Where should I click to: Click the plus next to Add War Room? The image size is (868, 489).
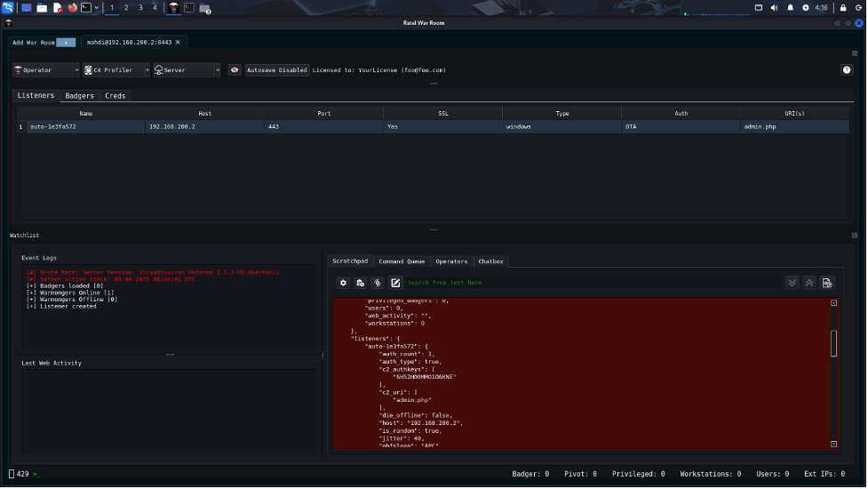(x=66, y=43)
